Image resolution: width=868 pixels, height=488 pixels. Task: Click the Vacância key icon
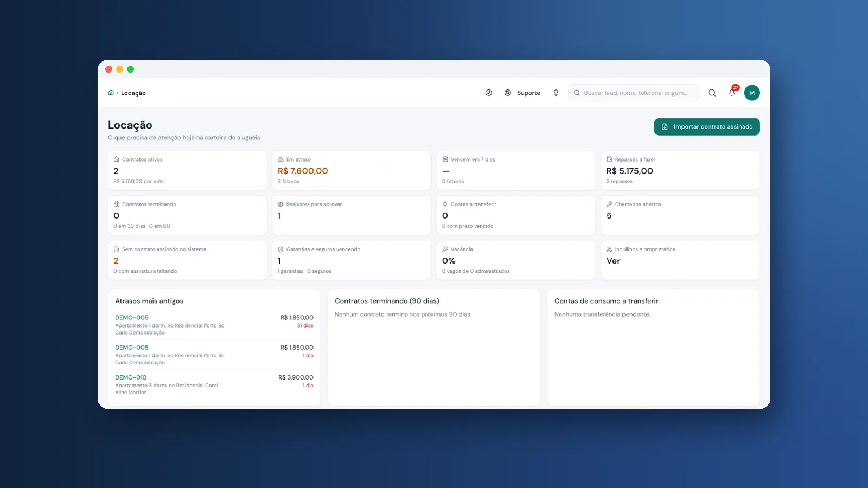tap(445, 249)
